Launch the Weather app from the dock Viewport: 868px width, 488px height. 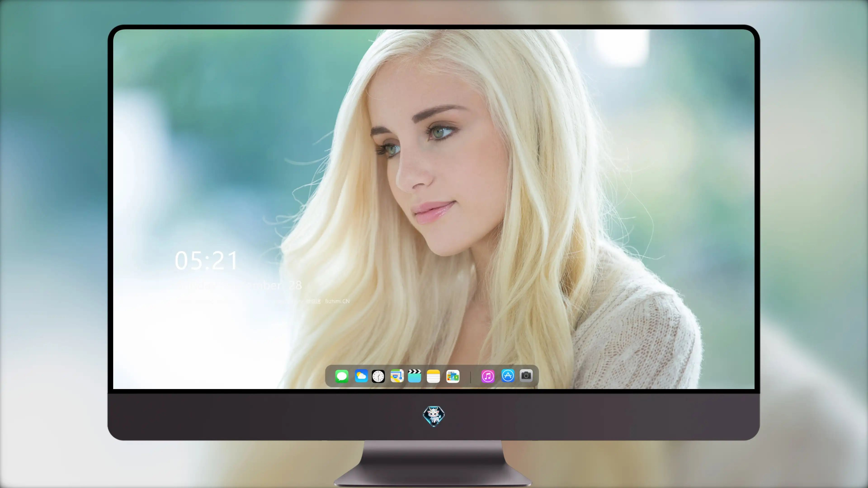tap(361, 376)
